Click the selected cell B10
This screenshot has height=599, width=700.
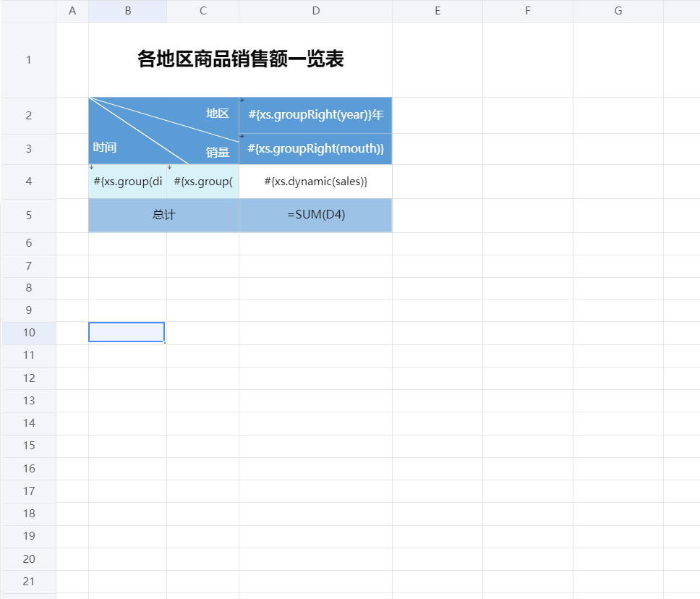coord(127,332)
